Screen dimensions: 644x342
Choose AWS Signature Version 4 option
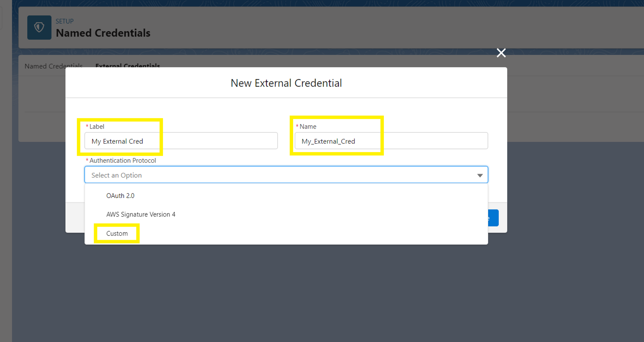click(141, 214)
